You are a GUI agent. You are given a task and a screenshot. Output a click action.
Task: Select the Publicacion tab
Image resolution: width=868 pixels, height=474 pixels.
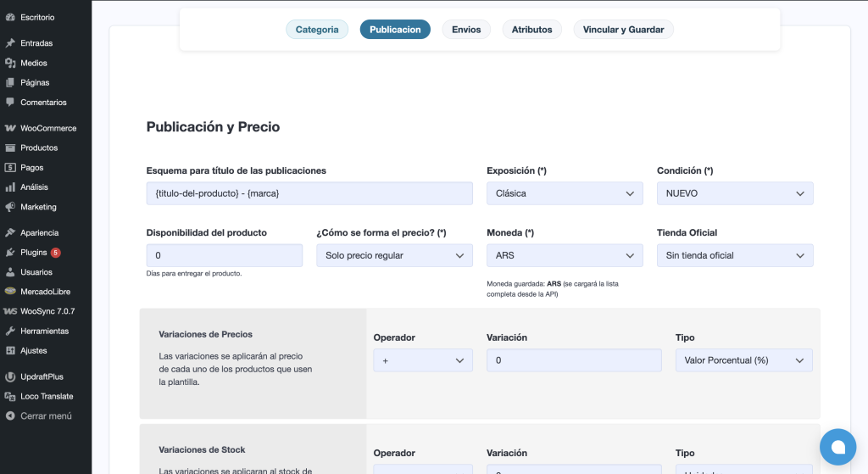pos(395,30)
